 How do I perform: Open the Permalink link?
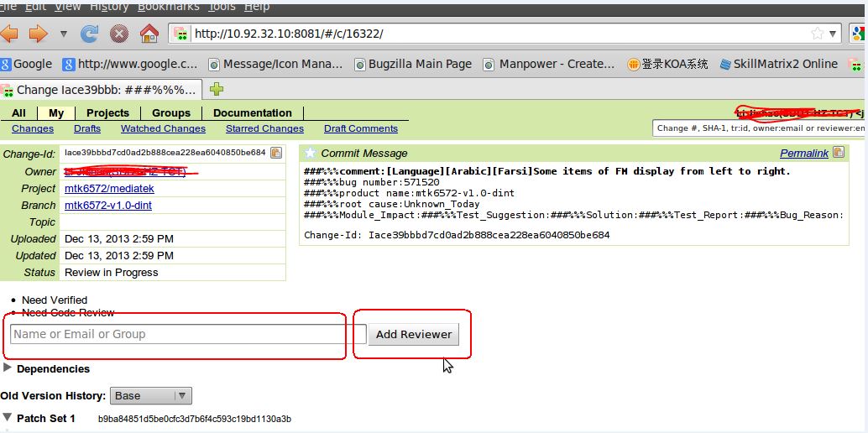[804, 154]
